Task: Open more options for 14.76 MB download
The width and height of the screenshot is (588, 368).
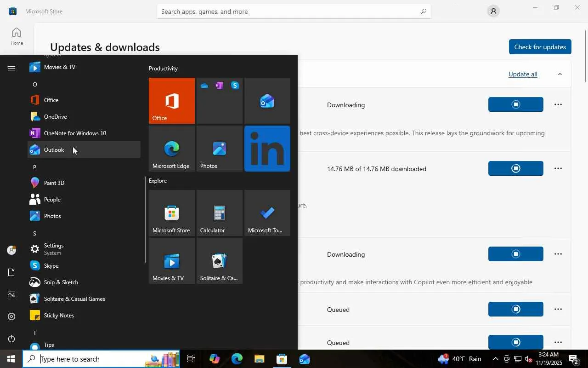Action: pyautogui.click(x=558, y=168)
